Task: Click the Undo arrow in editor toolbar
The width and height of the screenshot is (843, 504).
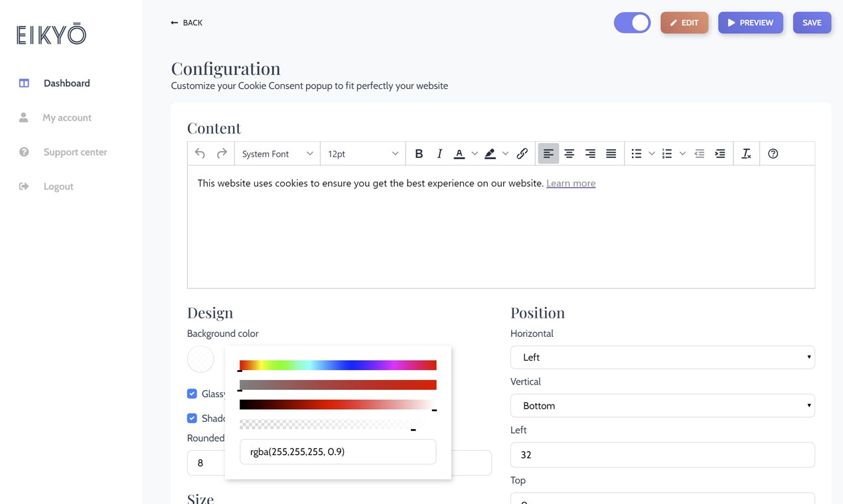Action: tap(200, 154)
